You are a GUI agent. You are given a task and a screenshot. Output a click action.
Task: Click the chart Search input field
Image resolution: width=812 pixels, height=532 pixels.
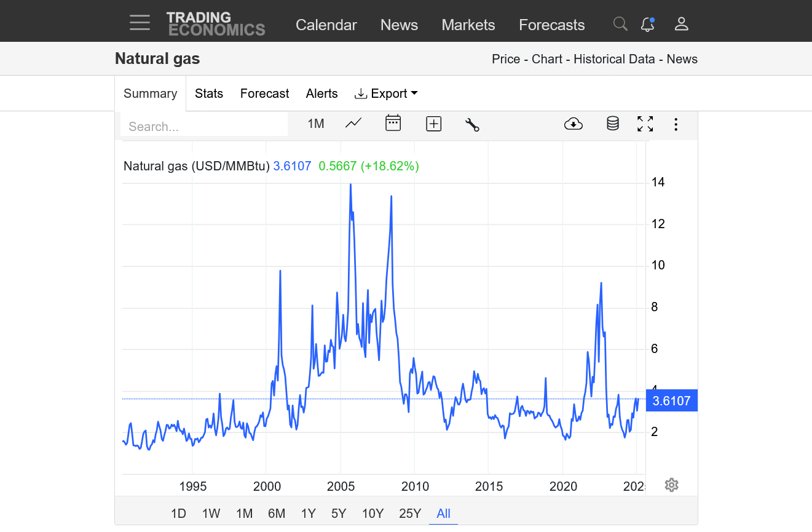[x=204, y=126]
